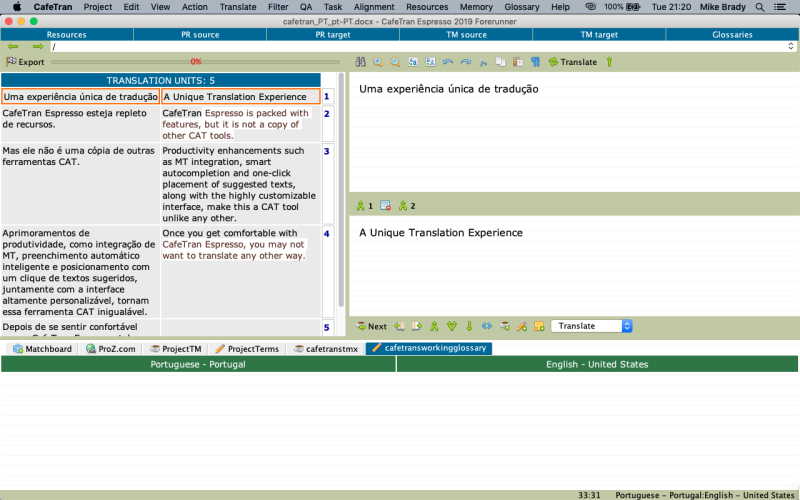The height and width of the screenshot is (500, 800).
Task: Click the previous segment page icon
Action: pos(399,326)
